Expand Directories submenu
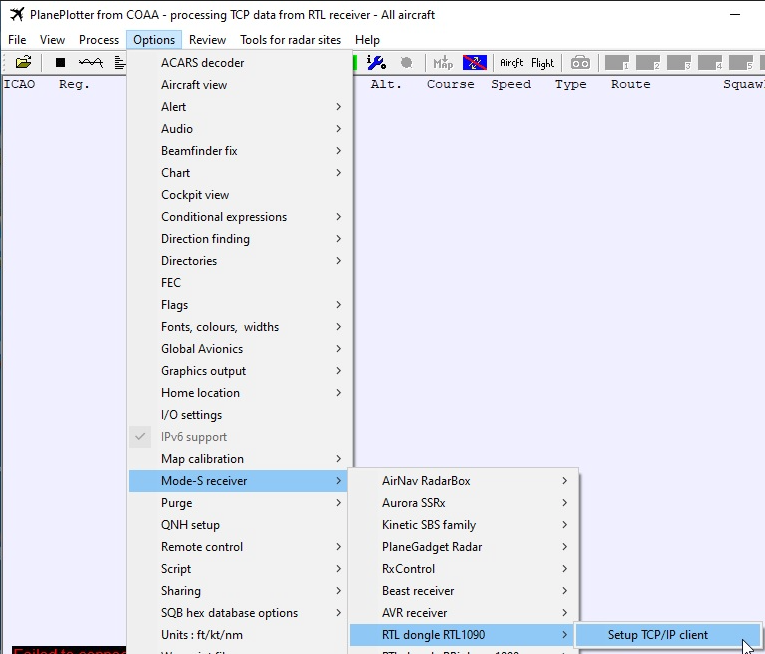The width and height of the screenshot is (765, 654). point(240,260)
